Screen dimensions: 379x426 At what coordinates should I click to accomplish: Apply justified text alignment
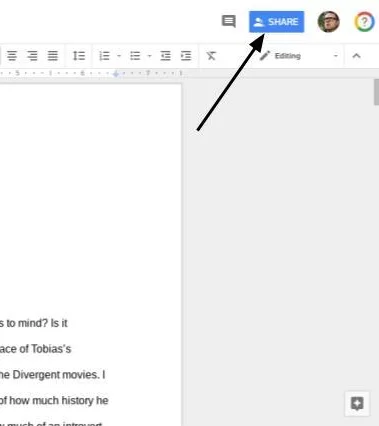(53, 56)
